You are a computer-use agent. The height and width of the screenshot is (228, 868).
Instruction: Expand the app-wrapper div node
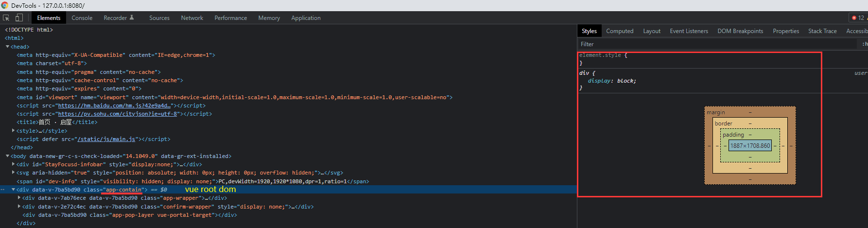click(19, 198)
